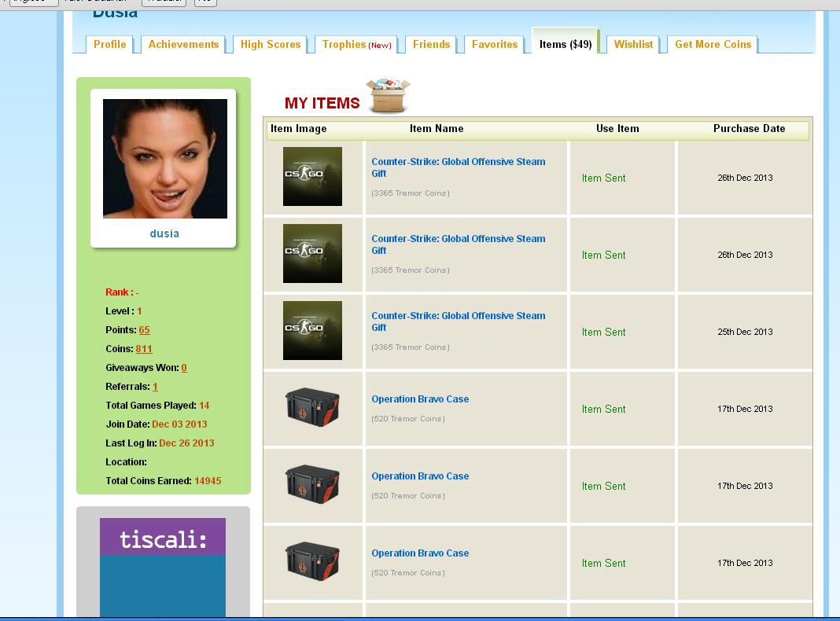Image resolution: width=840 pixels, height=621 pixels.
Task: Click Total Games Played value 14
Action: point(204,406)
